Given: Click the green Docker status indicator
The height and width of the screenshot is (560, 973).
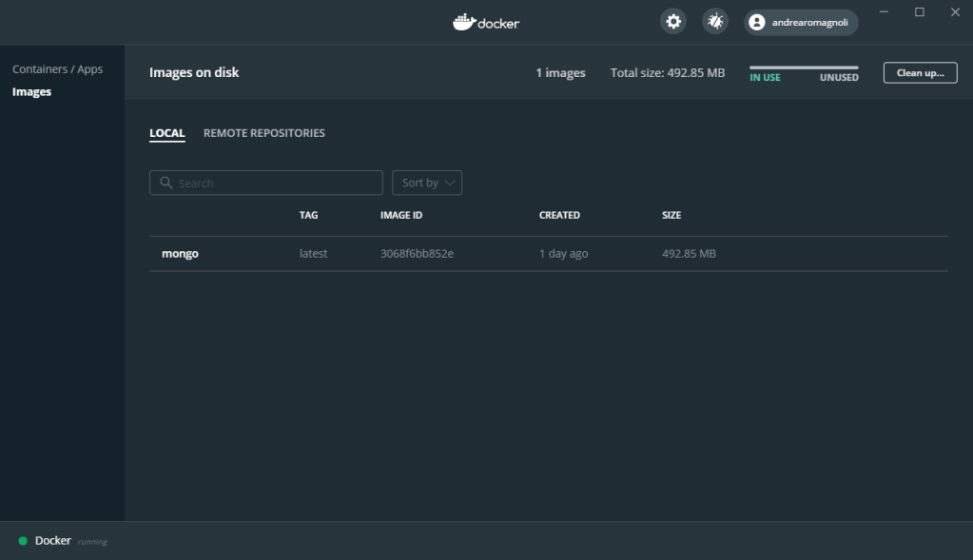Looking at the screenshot, I should (23, 541).
